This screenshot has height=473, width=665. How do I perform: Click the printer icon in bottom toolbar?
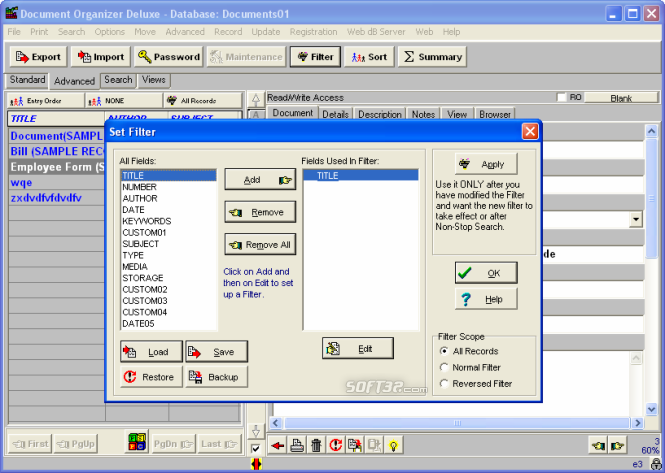click(x=297, y=445)
